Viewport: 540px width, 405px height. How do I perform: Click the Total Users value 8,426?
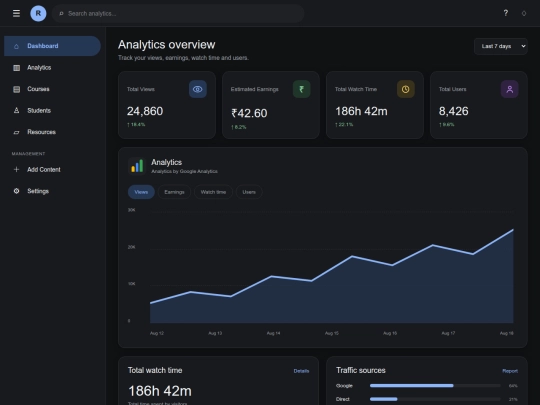tap(454, 111)
